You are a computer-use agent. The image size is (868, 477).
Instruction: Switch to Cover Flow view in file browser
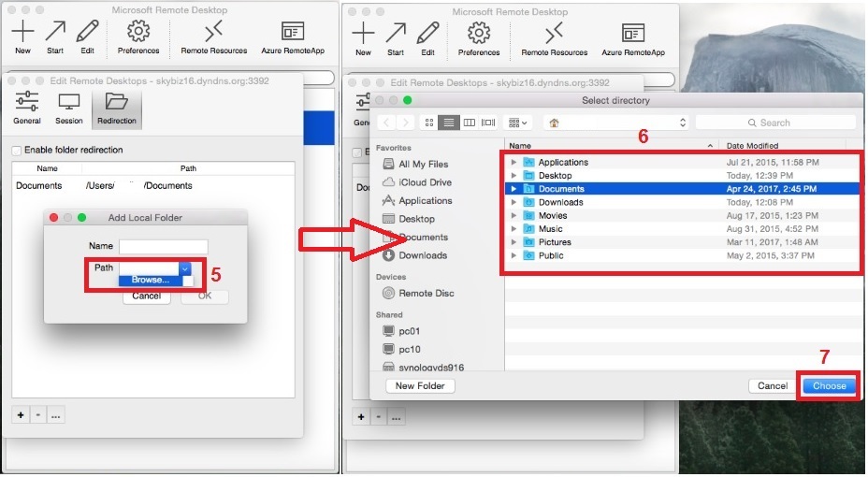488,123
